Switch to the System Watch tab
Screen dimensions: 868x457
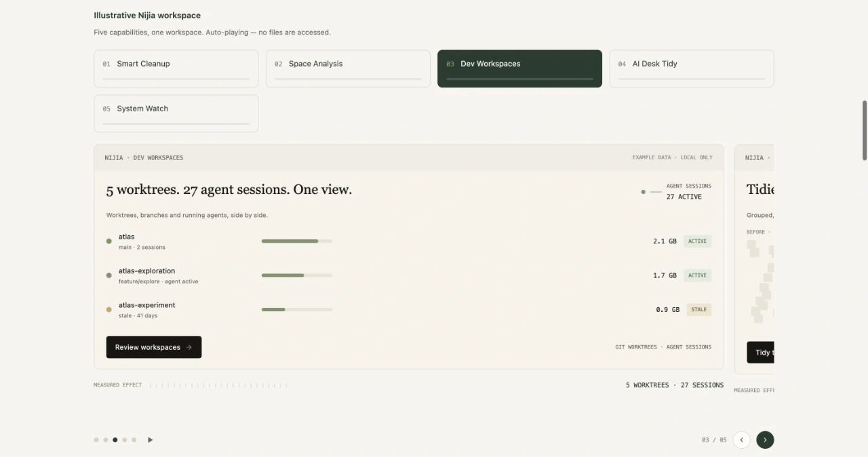(176, 113)
